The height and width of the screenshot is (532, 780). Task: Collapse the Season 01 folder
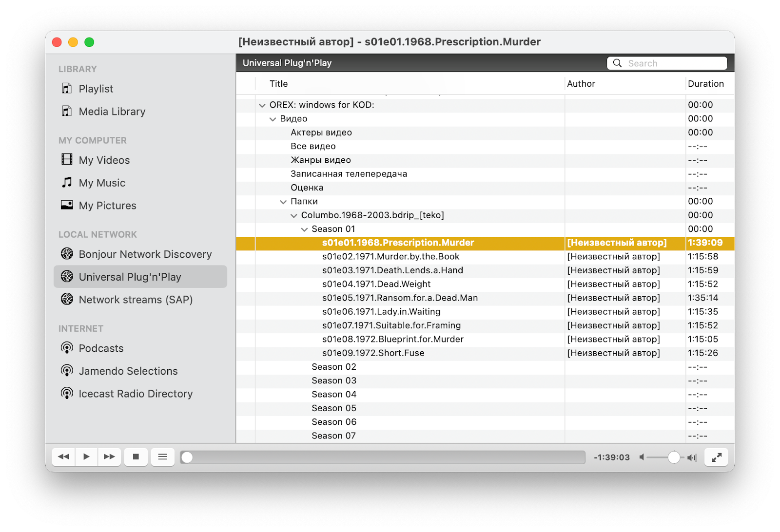[x=305, y=228]
